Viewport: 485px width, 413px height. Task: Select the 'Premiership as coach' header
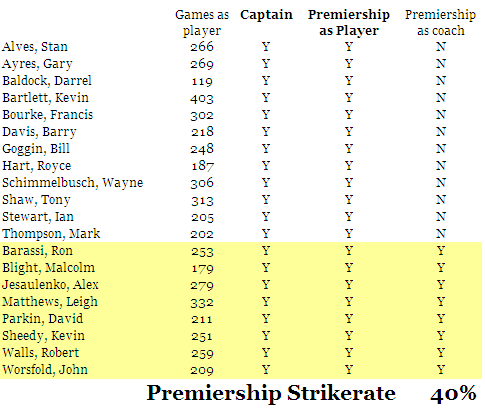click(x=440, y=22)
